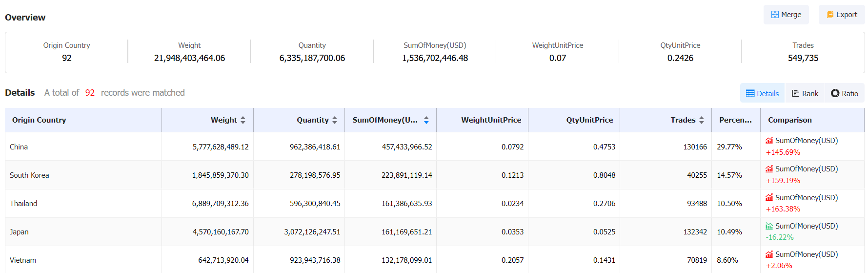
Task: Click the Comparison column header
Action: click(789, 120)
